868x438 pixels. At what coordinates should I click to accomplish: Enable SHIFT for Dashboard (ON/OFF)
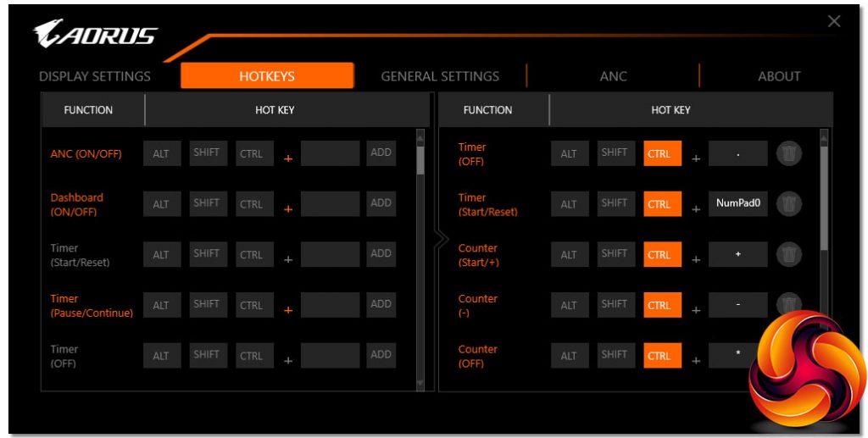209,203
